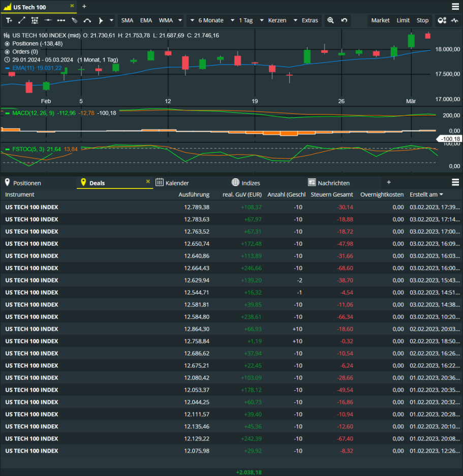Open the Extras dropdown
The width and height of the screenshot is (463, 476).
pos(306,20)
